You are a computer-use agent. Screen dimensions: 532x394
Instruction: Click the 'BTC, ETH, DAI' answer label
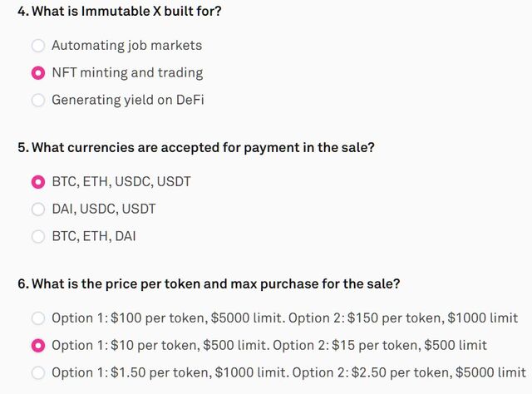click(x=94, y=236)
